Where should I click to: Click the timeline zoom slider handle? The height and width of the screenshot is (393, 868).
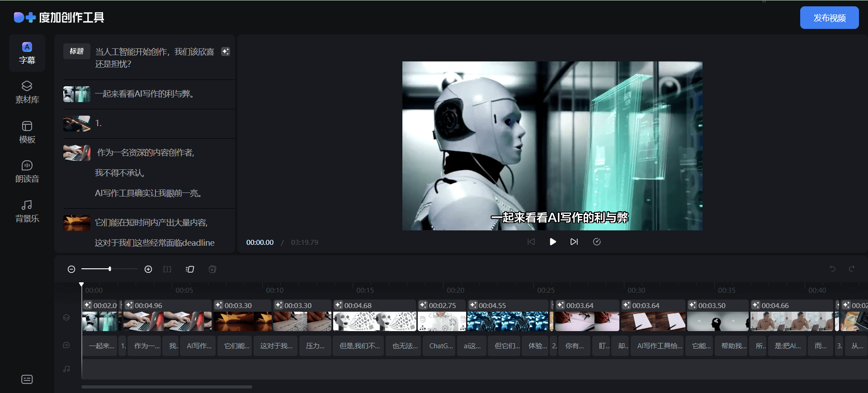pos(110,269)
